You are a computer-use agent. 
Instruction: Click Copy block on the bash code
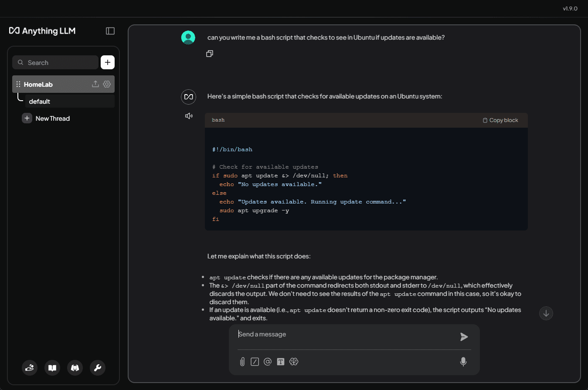point(500,120)
